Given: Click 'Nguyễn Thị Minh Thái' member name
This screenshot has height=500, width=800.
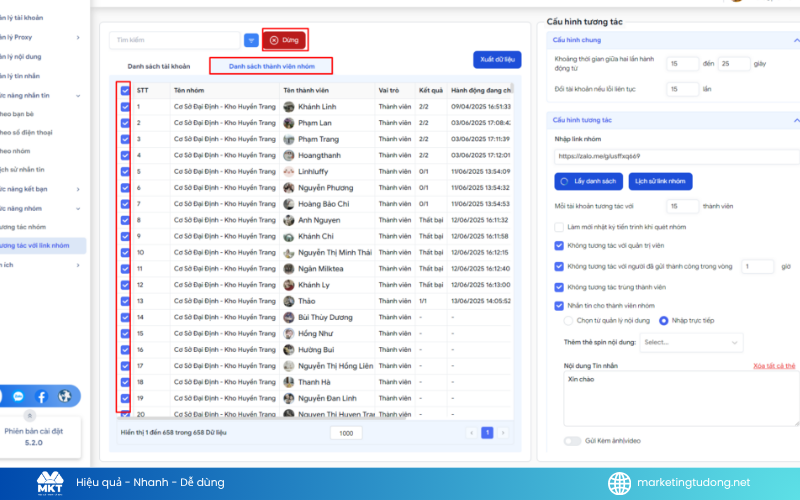Looking at the screenshot, I should pos(335,253).
